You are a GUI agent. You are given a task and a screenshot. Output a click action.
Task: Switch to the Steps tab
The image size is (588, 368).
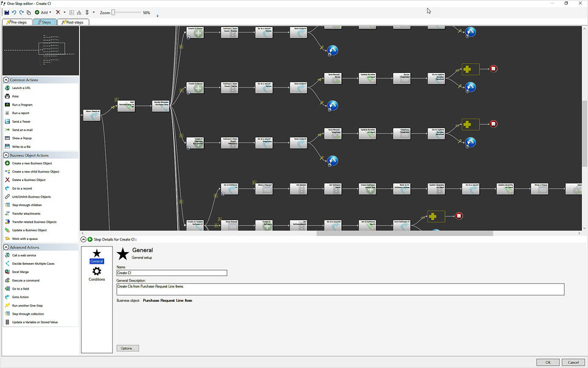click(x=44, y=22)
